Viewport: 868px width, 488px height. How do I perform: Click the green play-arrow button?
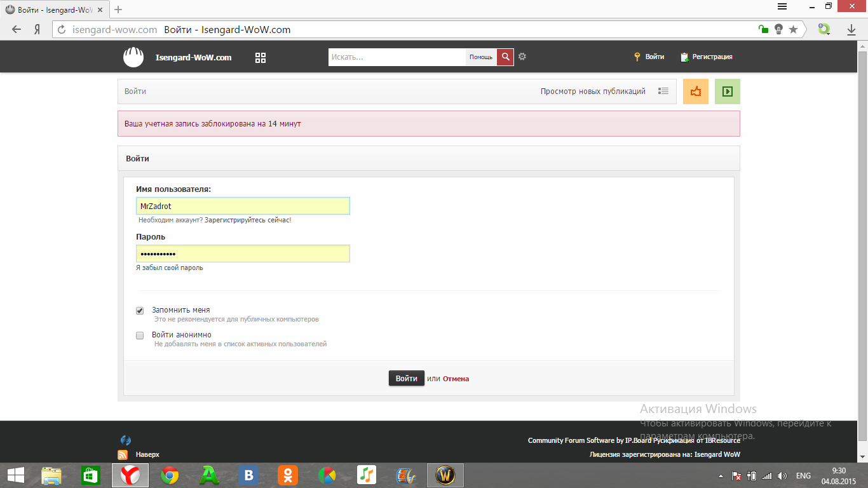tap(728, 91)
